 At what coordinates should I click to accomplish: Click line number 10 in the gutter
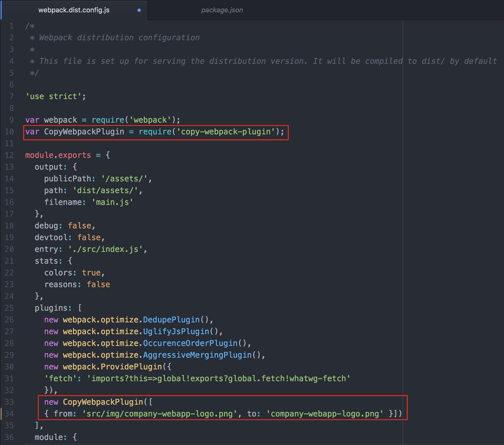(9, 132)
